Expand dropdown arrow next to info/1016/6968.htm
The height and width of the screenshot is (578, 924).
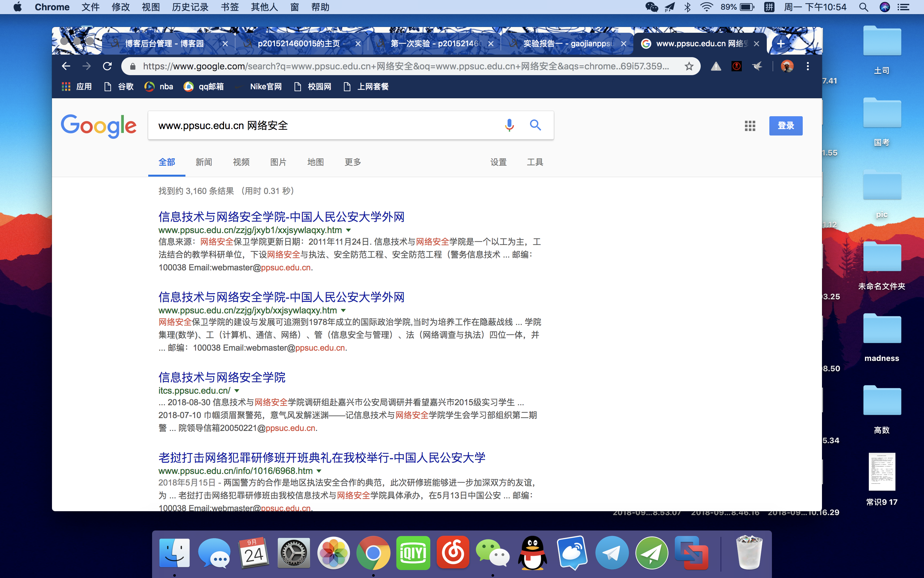click(319, 471)
